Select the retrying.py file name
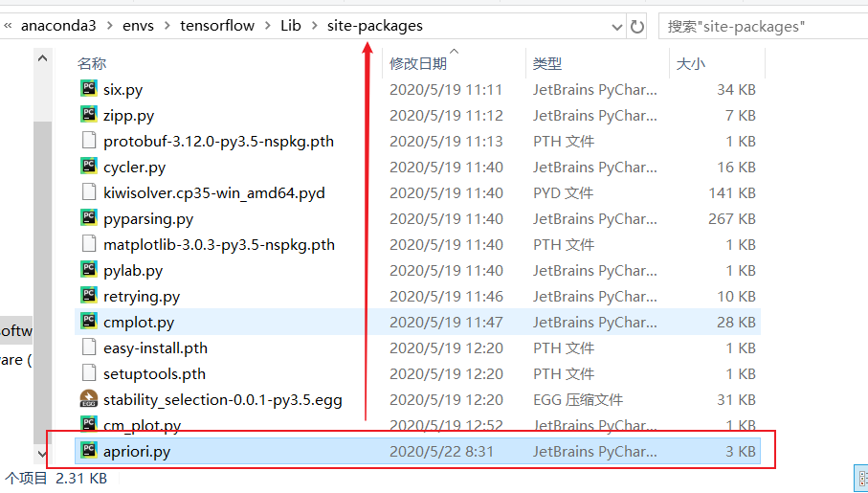 pyautogui.click(x=142, y=297)
